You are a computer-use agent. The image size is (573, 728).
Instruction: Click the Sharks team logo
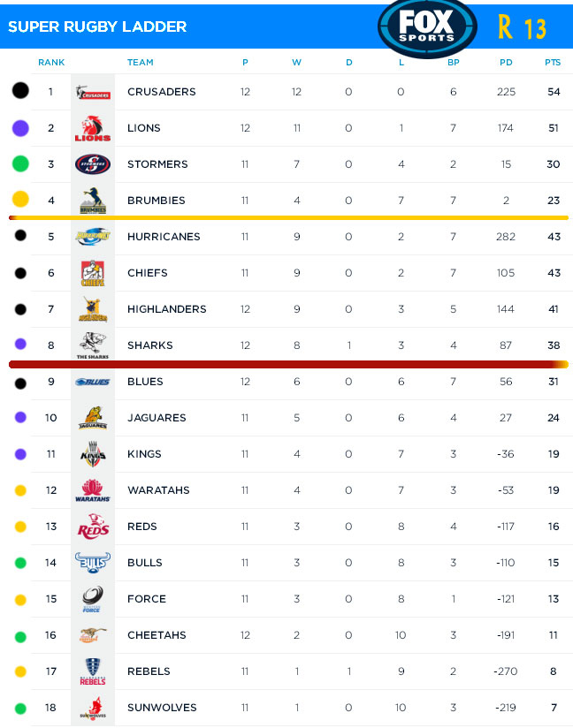click(x=93, y=345)
